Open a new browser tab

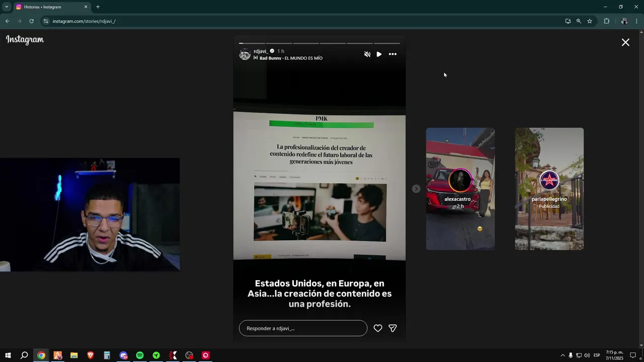pyautogui.click(x=98, y=7)
